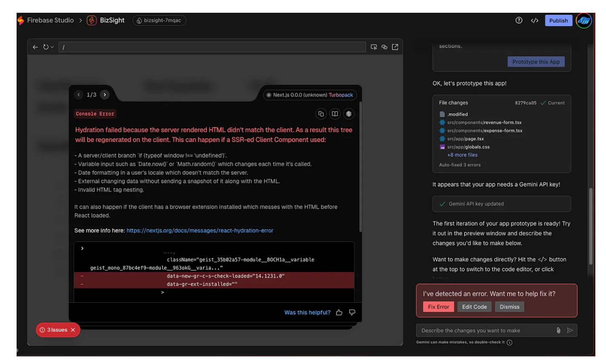Attach a file with paperclip icon
The image size is (606, 364).
coord(558,330)
